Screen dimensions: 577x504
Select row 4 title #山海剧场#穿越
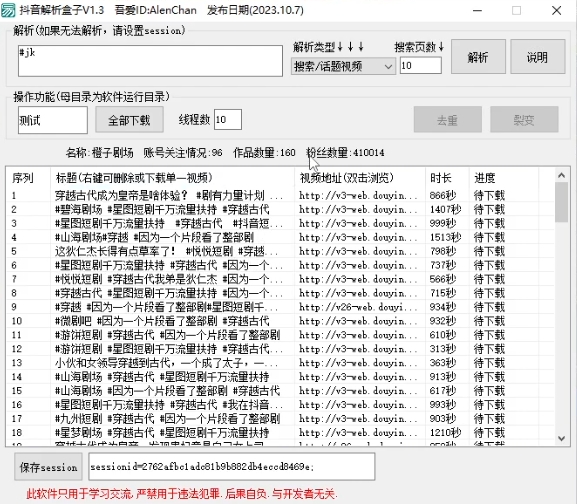154,237
